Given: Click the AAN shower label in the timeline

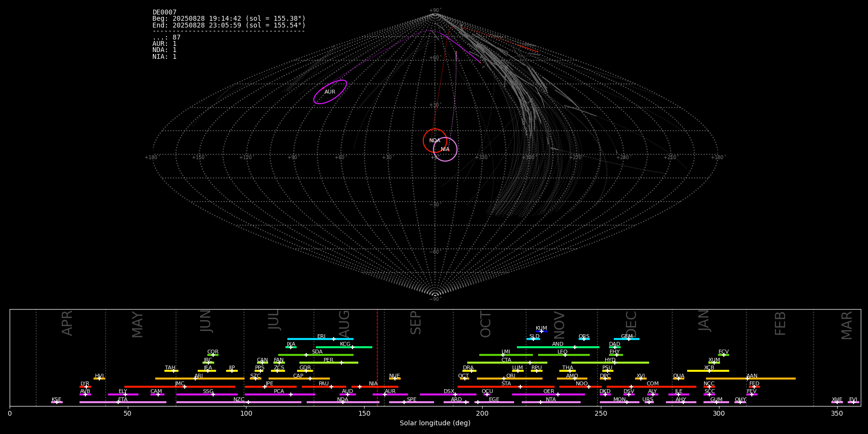Looking at the screenshot, I should point(752,376).
